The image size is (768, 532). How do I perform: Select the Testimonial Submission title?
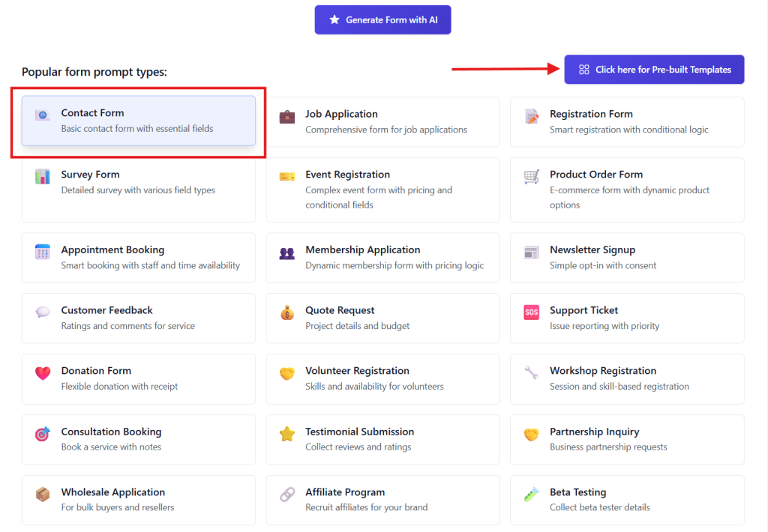pyautogui.click(x=359, y=432)
